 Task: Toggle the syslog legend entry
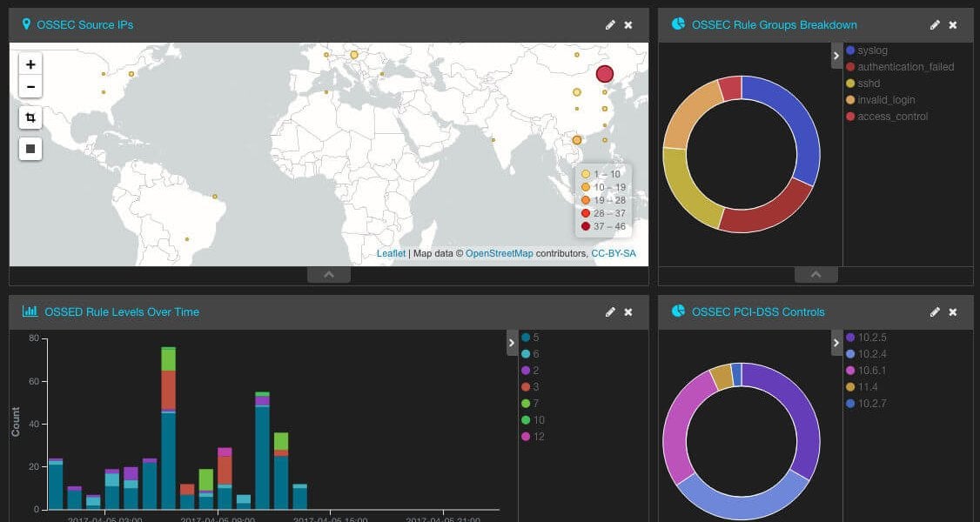866,50
